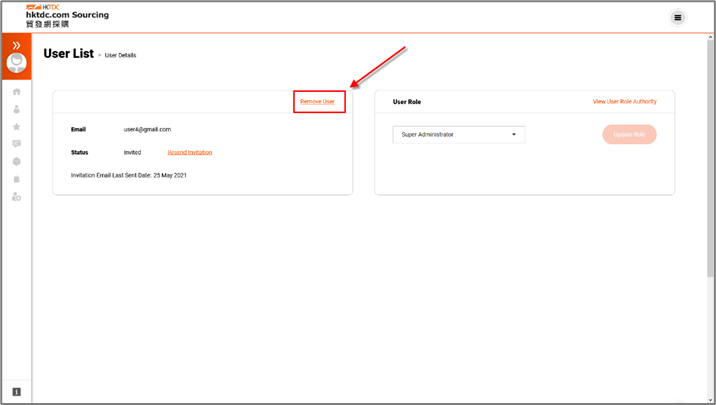Open the person profile icon in sidebar
This screenshot has width=716, height=405.
(x=16, y=109)
